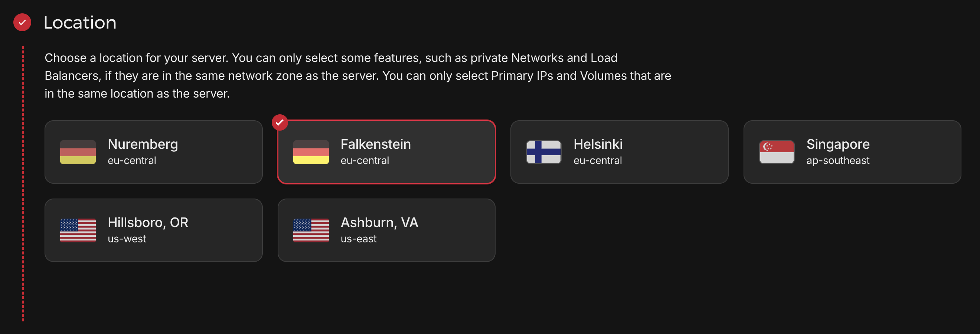Click eu-central label under Helsinki
Image resolution: width=980 pixels, height=334 pixels.
point(598,161)
